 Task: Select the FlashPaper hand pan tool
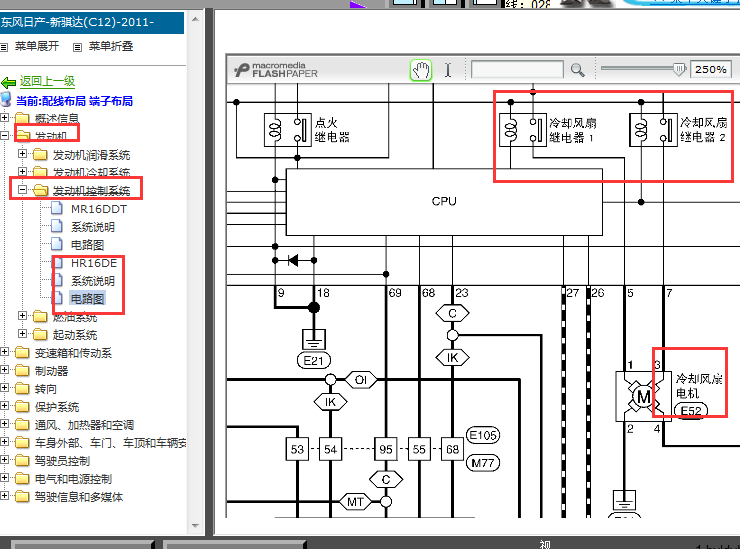(420, 70)
